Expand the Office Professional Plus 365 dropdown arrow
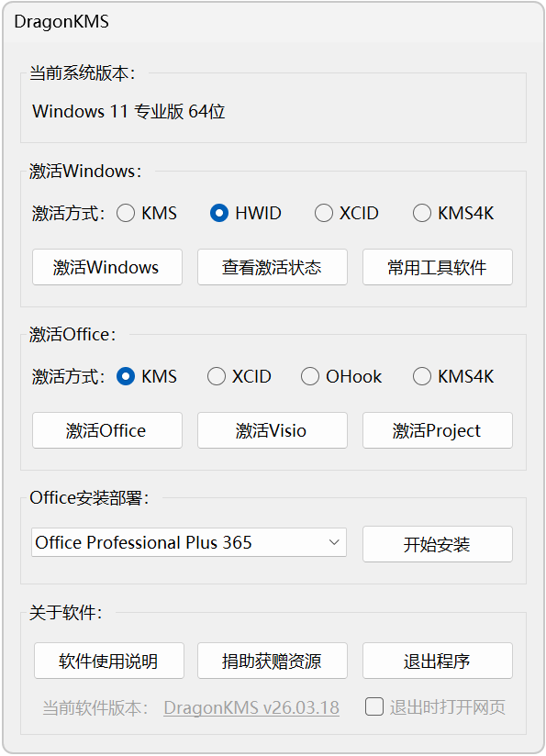The image size is (546, 756). (334, 542)
